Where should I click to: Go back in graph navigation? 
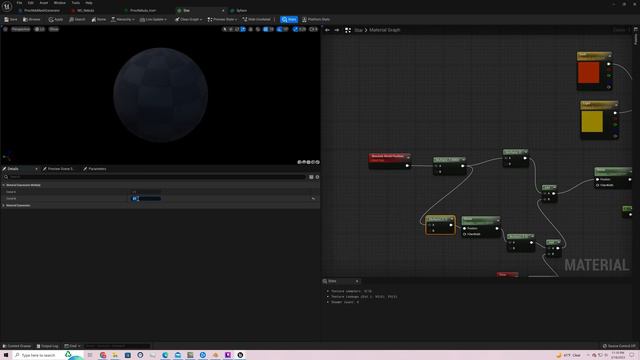327,30
